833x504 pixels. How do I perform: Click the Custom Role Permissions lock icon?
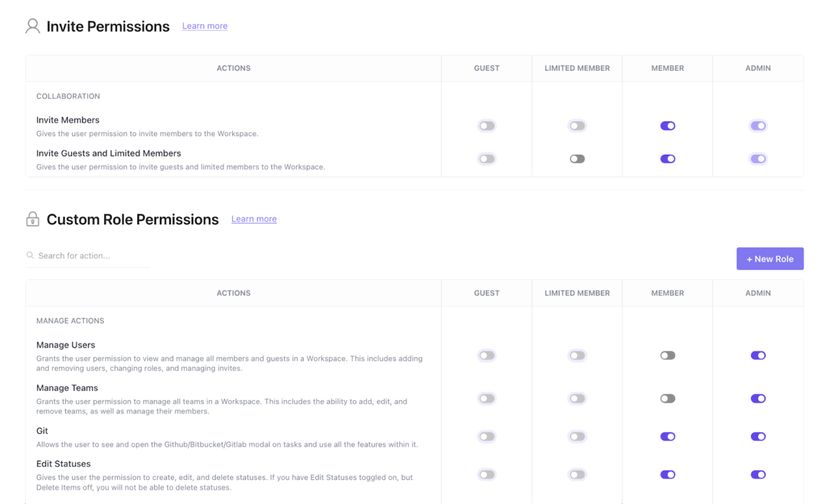[33, 219]
